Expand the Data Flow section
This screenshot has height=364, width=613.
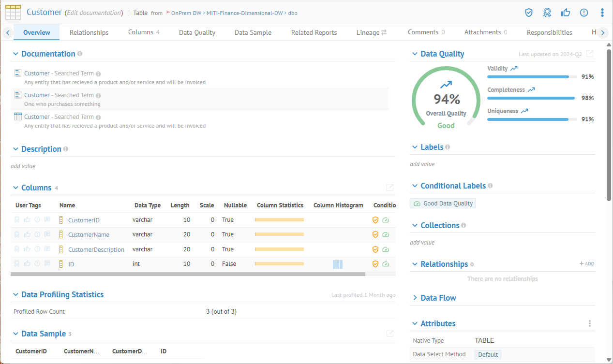[415, 298]
